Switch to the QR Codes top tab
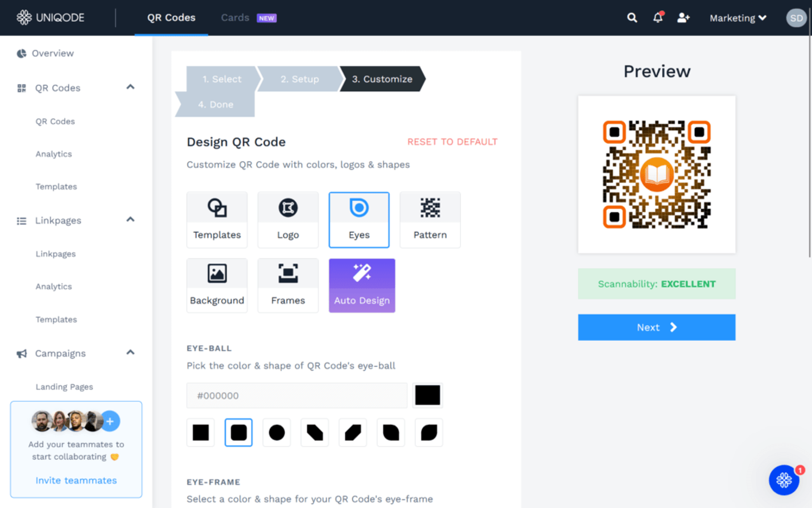This screenshot has height=508, width=812. (x=171, y=18)
